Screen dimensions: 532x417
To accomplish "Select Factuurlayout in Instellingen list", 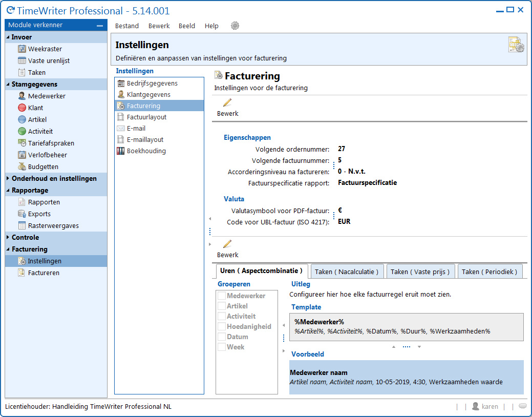I will [x=159, y=117].
